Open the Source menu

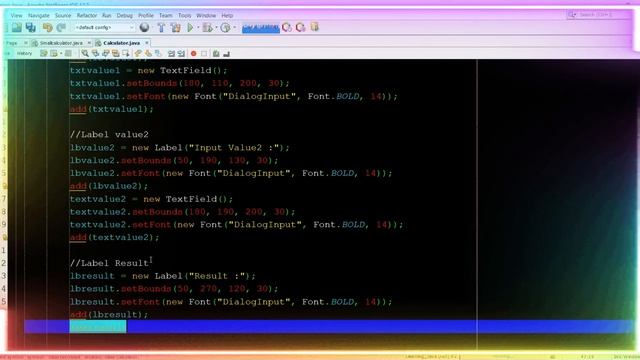(63, 15)
